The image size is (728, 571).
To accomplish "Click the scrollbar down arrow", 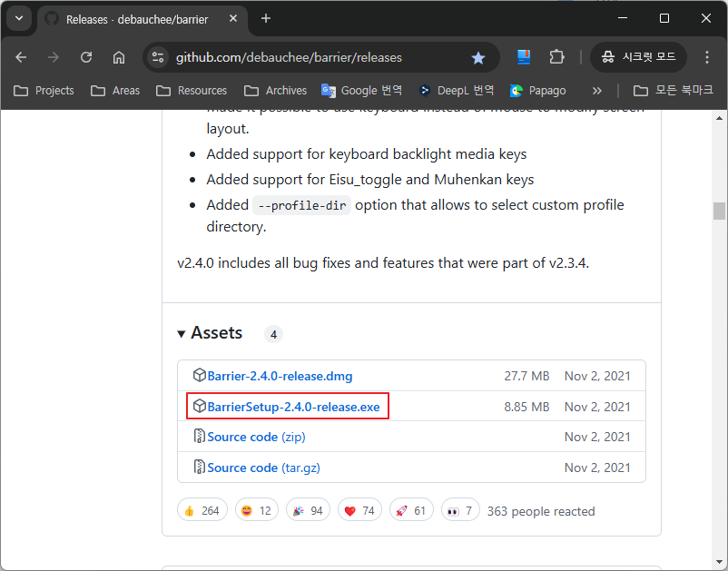I will point(719,563).
